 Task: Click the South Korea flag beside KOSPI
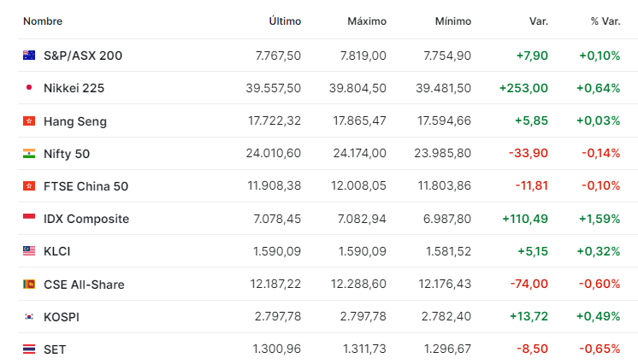[x=29, y=316]
